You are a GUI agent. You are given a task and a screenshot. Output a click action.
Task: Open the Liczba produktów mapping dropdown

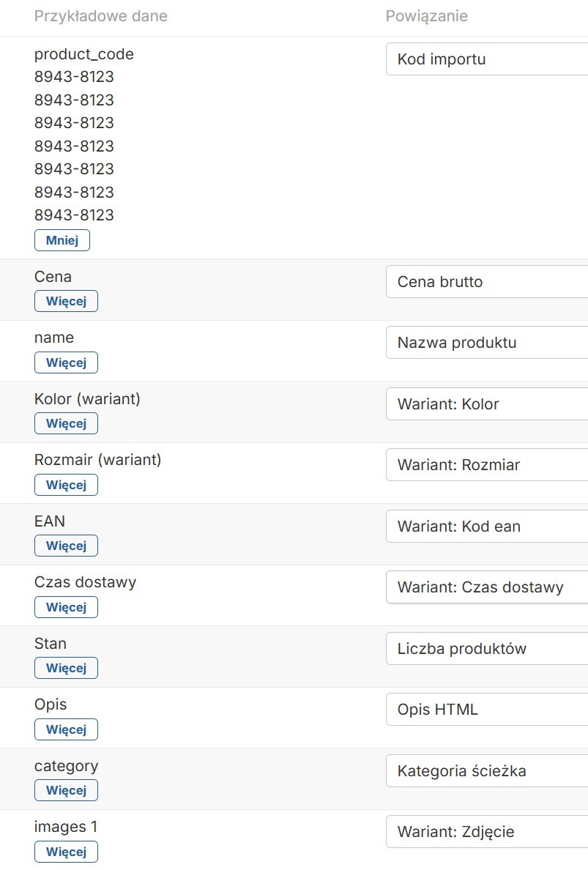click(x=487, y=649)
